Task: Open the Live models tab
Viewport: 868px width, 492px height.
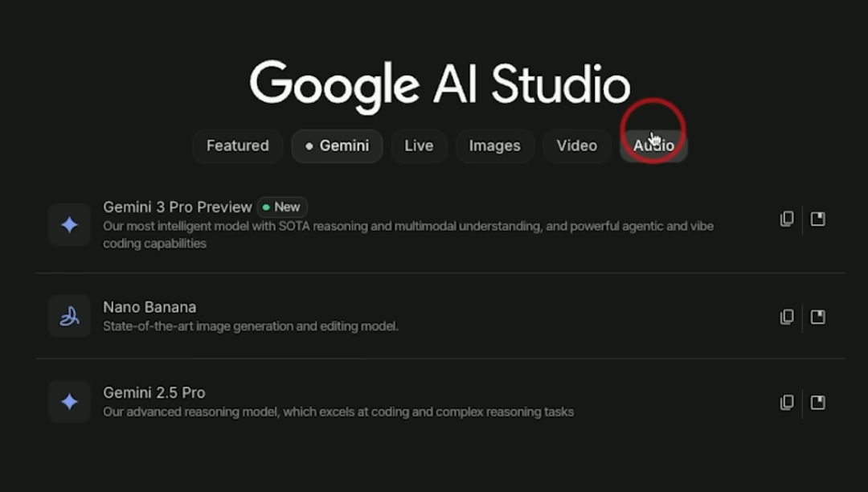Action: click(x=419, y=146)
